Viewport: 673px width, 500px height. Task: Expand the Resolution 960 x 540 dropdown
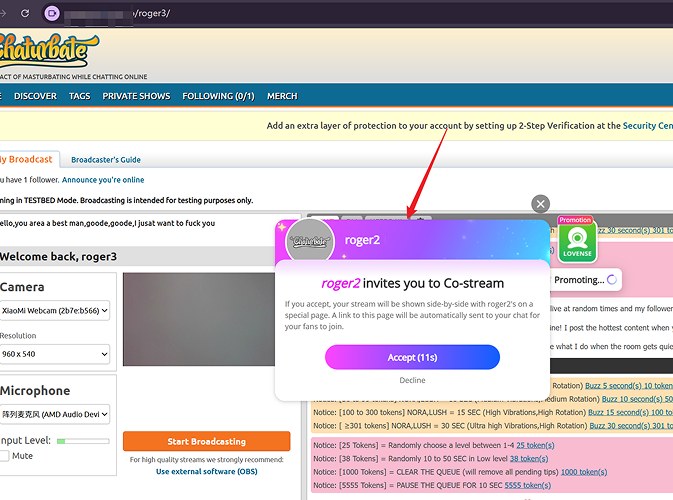click(54, 354)
